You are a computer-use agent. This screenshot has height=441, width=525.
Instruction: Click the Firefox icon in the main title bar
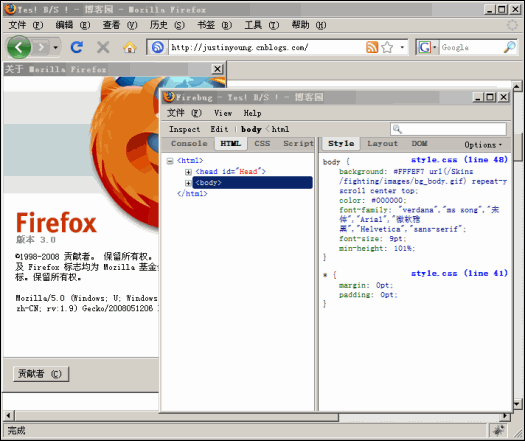(x=10, y=9)
